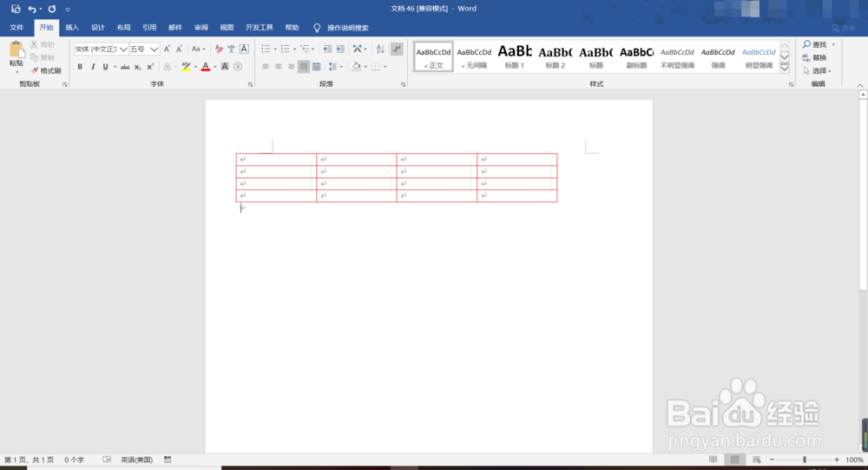
Task: Toggle Show/Hide paragraph marks
Action: pos(397,50)
